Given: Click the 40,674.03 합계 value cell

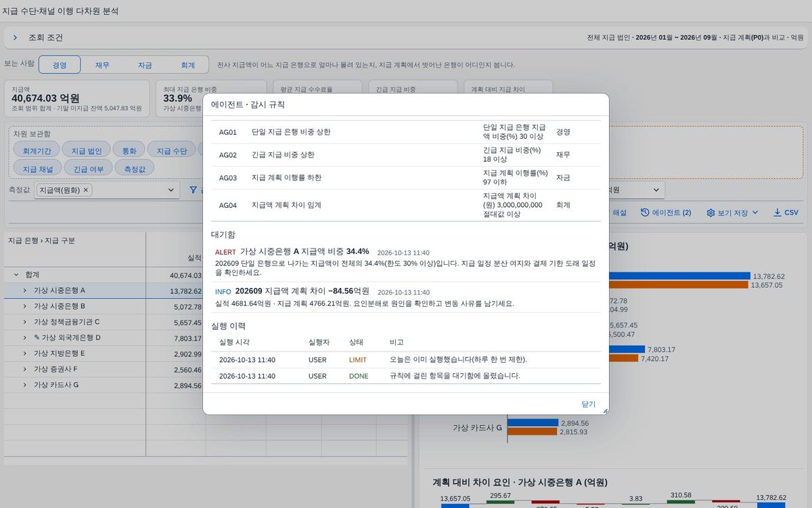Looking at the screenshot, I should tap(185, 275).
